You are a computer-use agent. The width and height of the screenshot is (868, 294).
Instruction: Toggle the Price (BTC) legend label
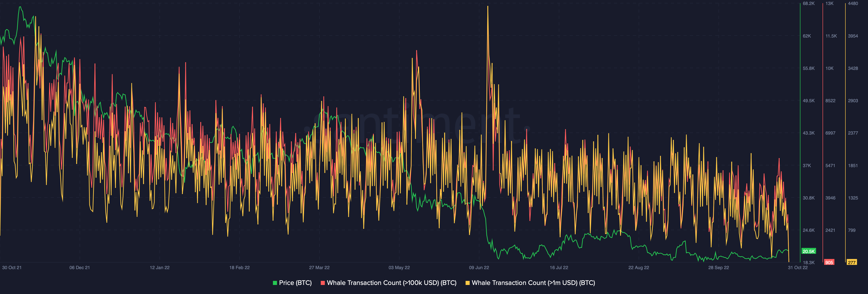coord(295,283)
